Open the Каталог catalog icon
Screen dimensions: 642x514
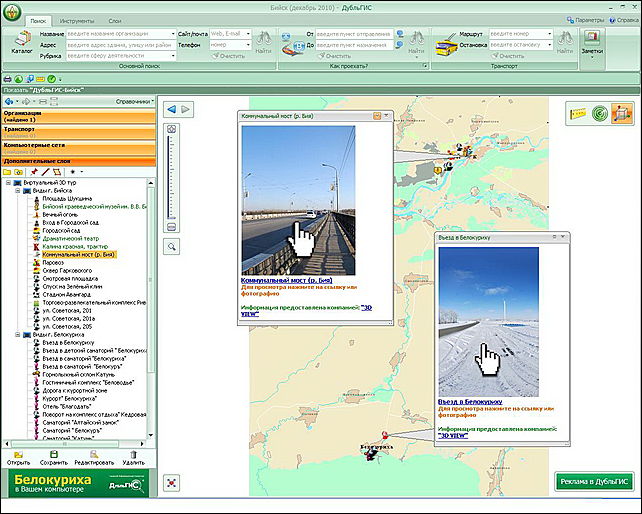click(22, 40)
